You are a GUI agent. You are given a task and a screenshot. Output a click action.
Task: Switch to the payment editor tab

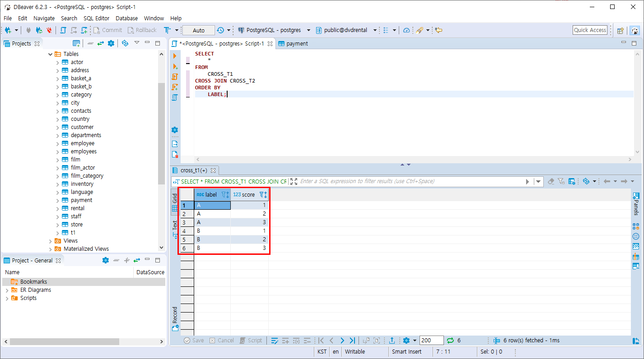coord(293,44)
